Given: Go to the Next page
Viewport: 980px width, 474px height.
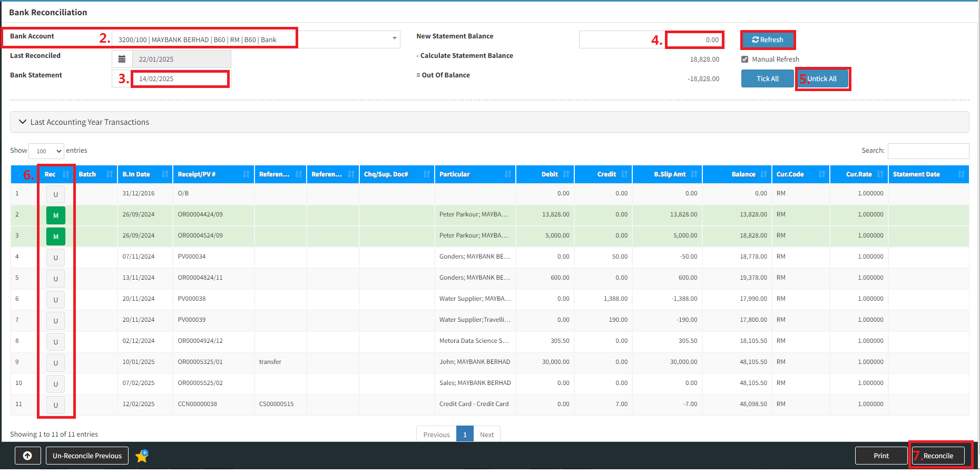Looking at the screenshot, I should (x=486, y=434).
